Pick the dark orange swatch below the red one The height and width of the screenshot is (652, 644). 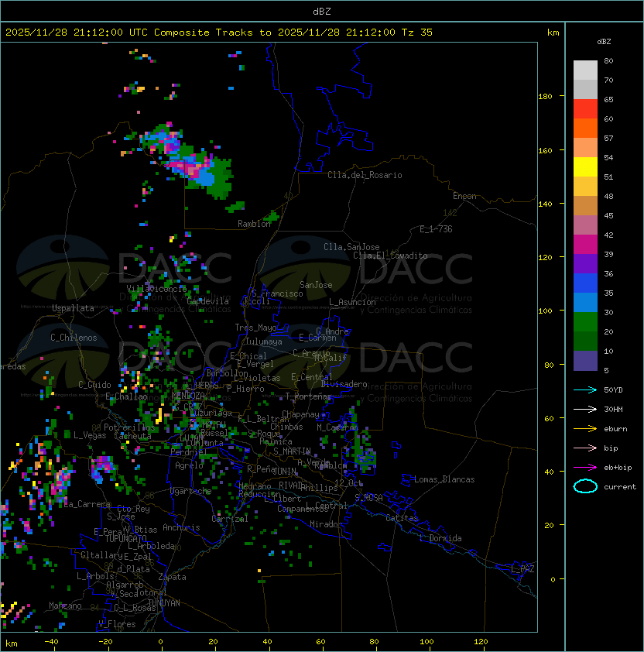(585, 128)
